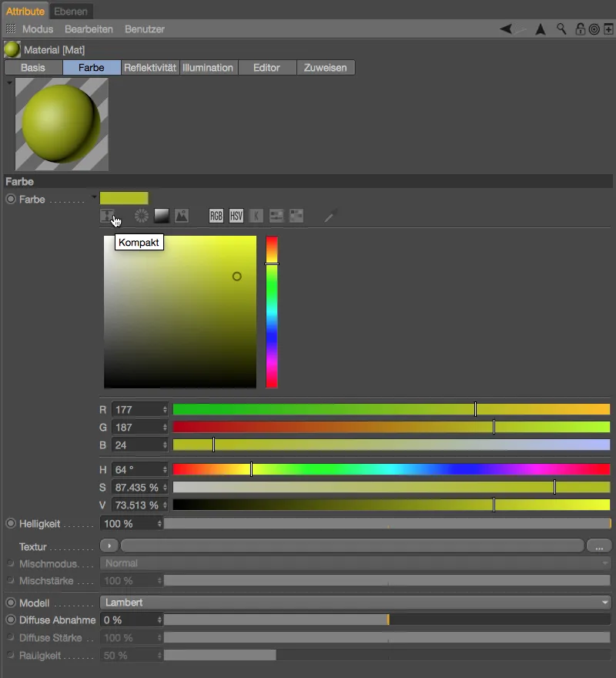Select the Illumination tab
Screen dimensions: 616x678
[x=208, y=68]
